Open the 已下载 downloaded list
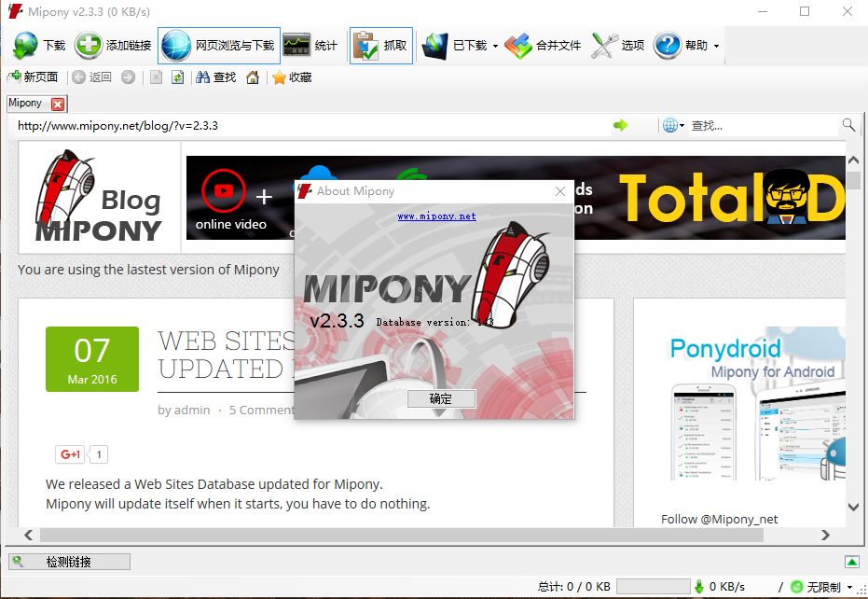 coord(454,46)
